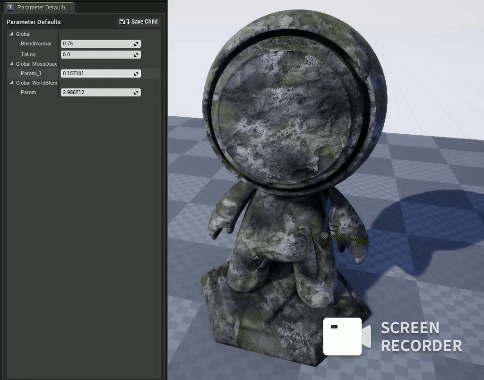Click the Param field spinner arrow icon
Image resolution: width=484 pixels, height=380 pixels.
click(x=136, y=92)
